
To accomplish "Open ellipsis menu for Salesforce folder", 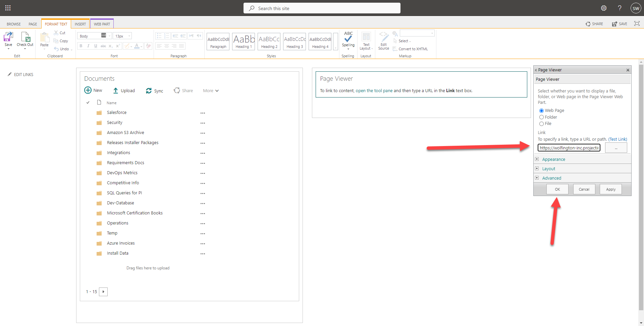I will pyautogui.click(x=203, y=113).
